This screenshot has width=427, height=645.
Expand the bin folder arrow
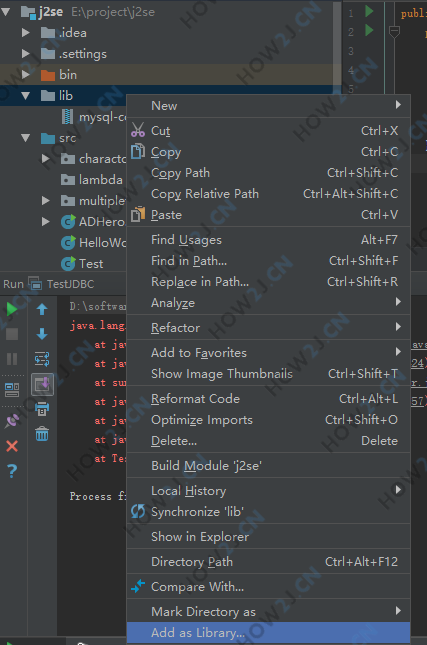(x=26, y=74)
